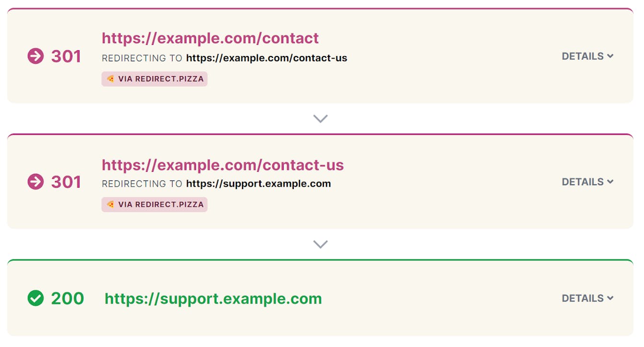Viewport: 644px width, 347px height.
Task: Click the first VIA REDIRECT.PIZZA badge
Action: pos(154,79)
